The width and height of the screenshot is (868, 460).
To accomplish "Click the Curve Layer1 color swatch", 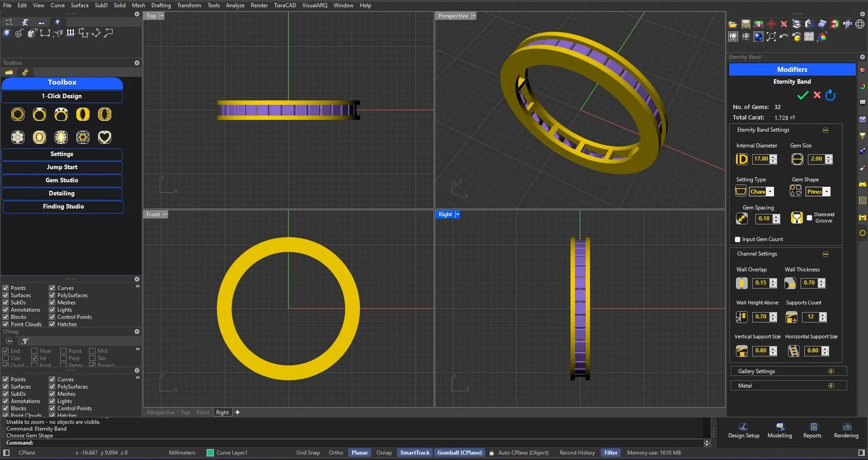I will click(210, 453).
